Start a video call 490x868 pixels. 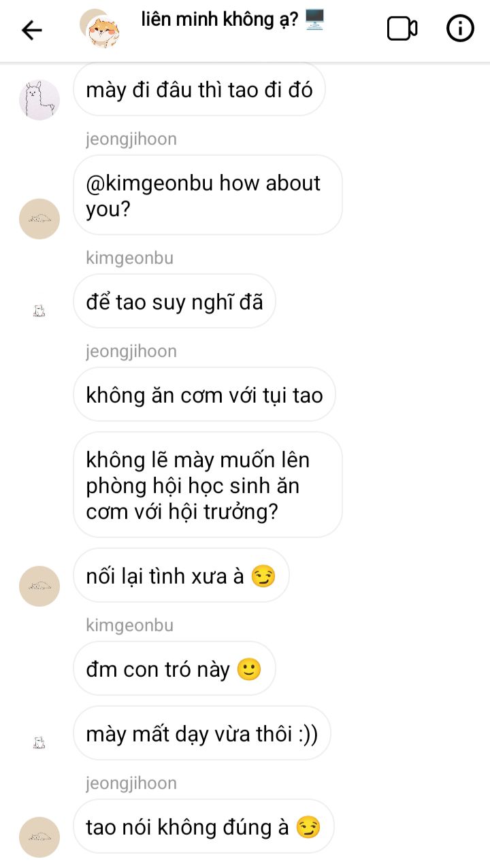click(x=402, y=29)
